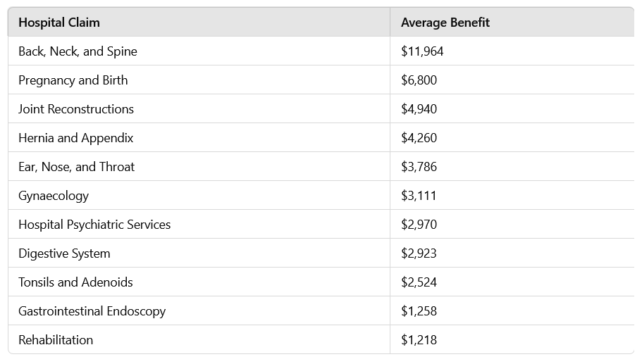Select the Ear, Nose, and Throat cell
The width and height of the screenshot is (642, 364).
(76, 167)
